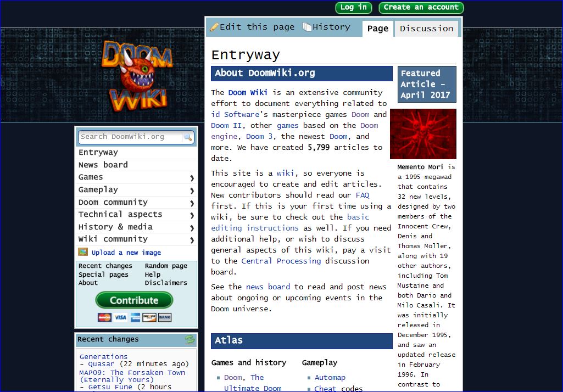Image resolution: width=563 pixels, height=392 pixels.
Task: Follow the id Software link
Action: click(235, 114)
